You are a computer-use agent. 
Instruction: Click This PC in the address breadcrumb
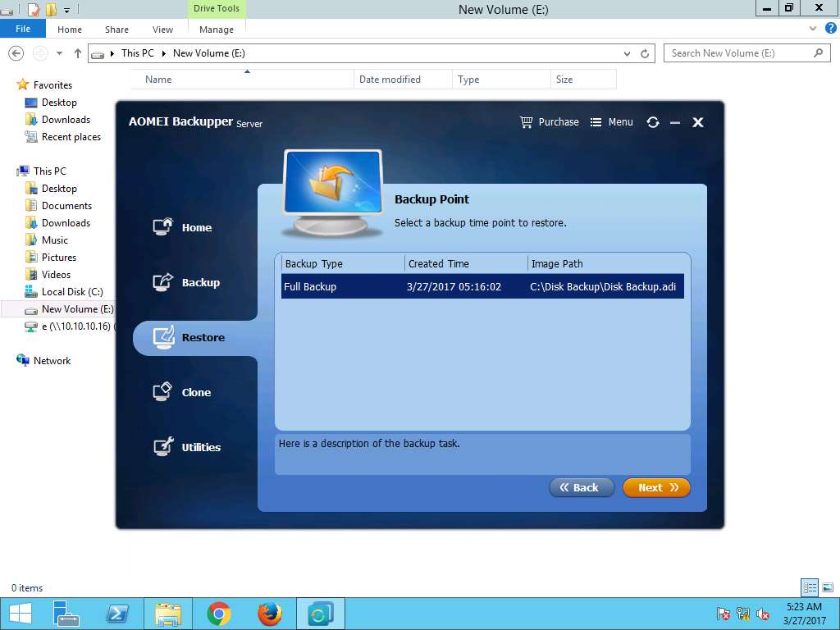pyautogui.click(x=137, y=53)
